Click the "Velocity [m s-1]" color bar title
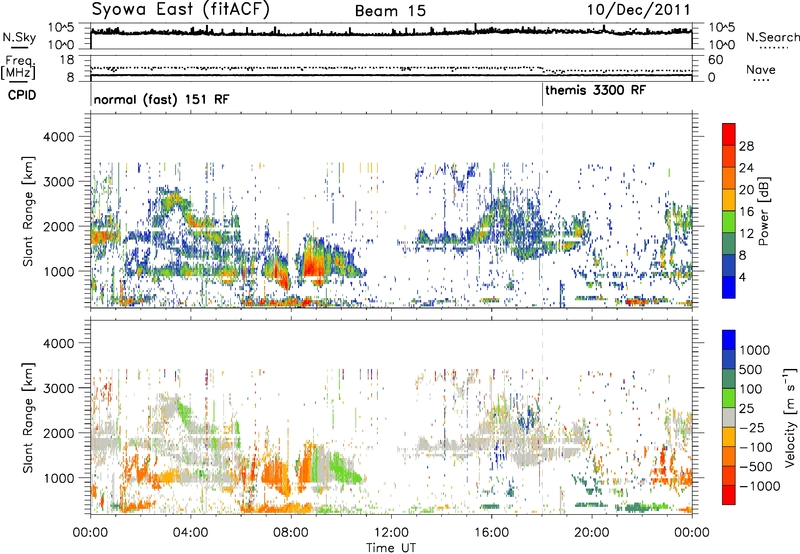The image size is (800, 554). pyautogui.click(x=790, y=417)
